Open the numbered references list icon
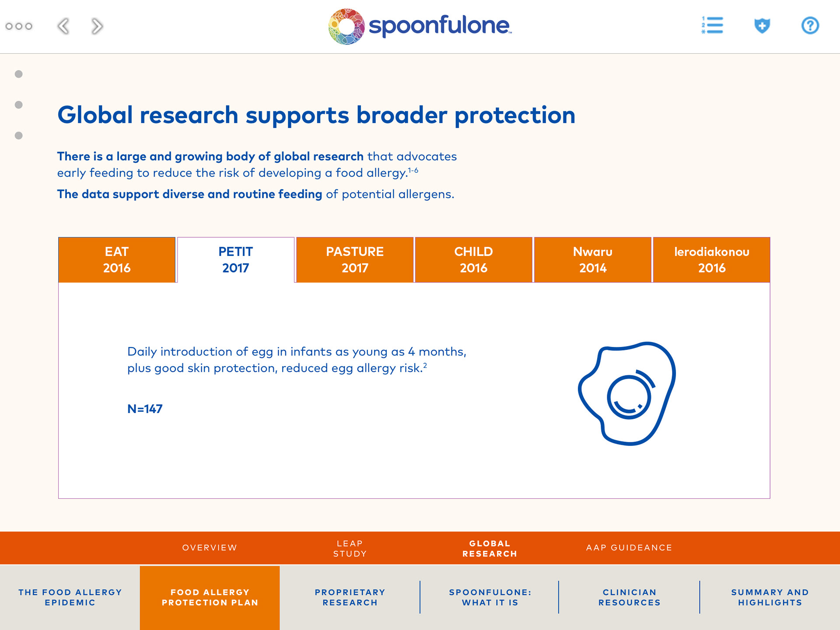840x630 pixels. click(x=712, y=25)
